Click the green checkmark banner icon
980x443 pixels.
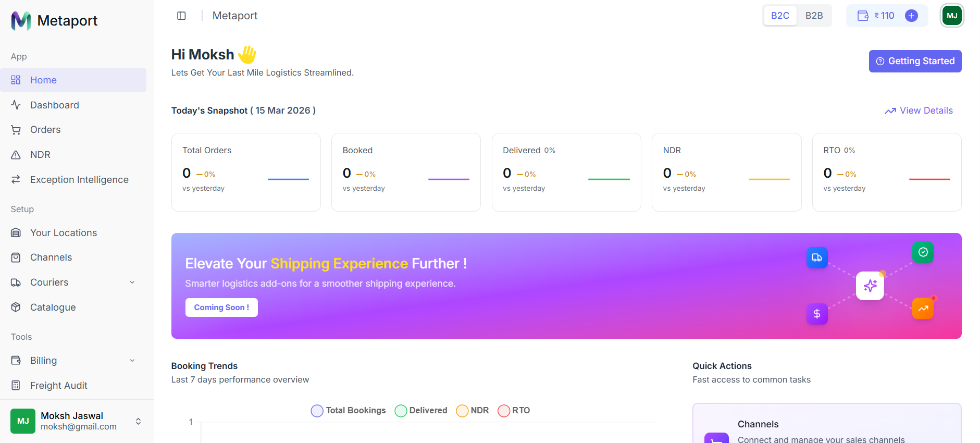click(923, 252)
